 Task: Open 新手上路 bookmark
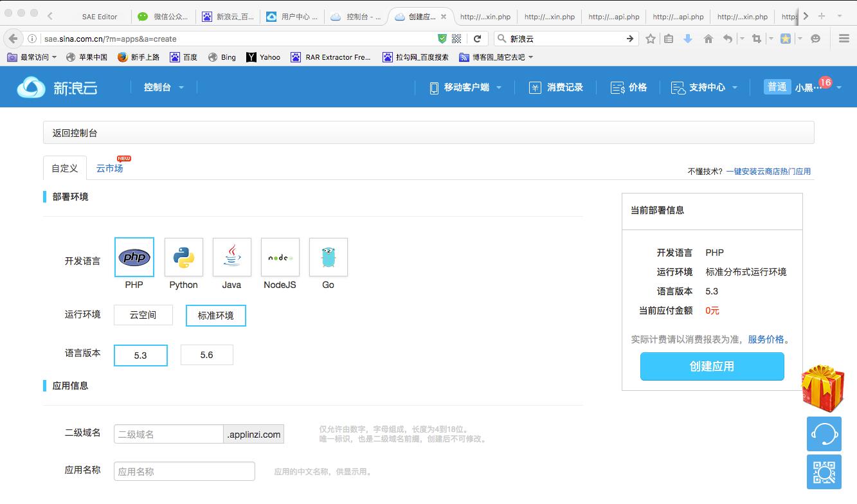point(139,57)
